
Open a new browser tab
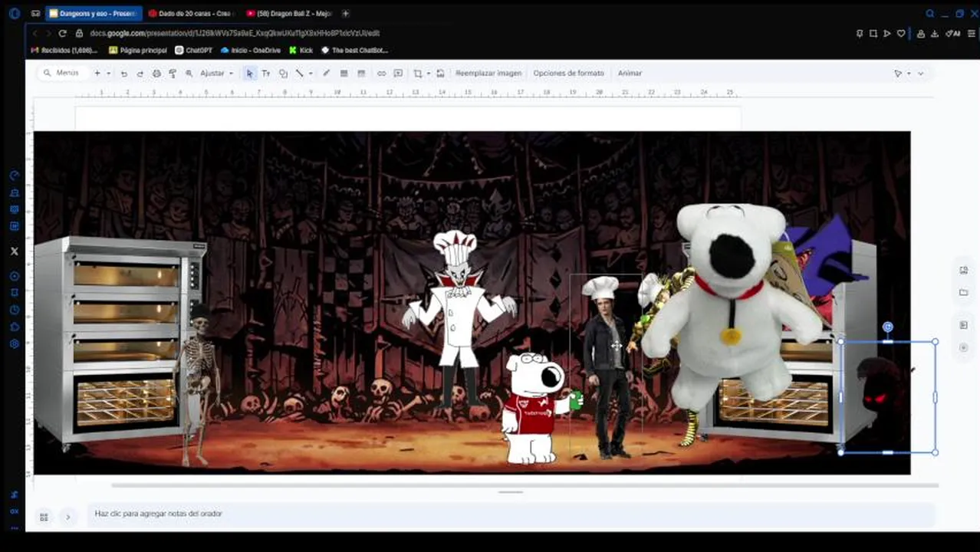[345, 13]
